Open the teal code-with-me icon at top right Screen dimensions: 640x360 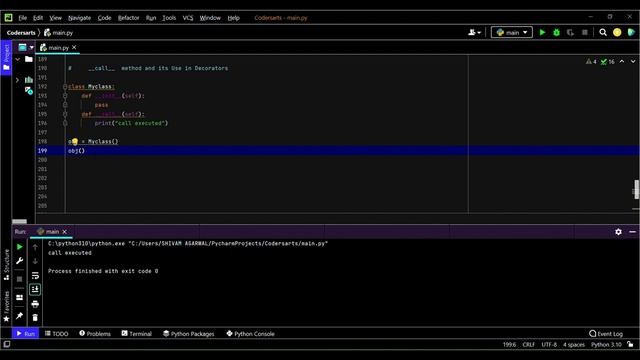pyautogui.click(x=631, y=32)
